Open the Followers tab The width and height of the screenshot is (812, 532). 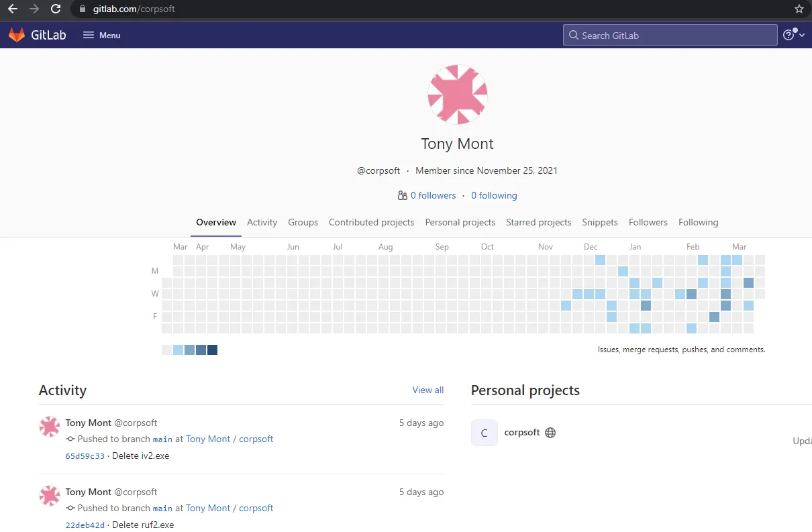coord(648,222)
